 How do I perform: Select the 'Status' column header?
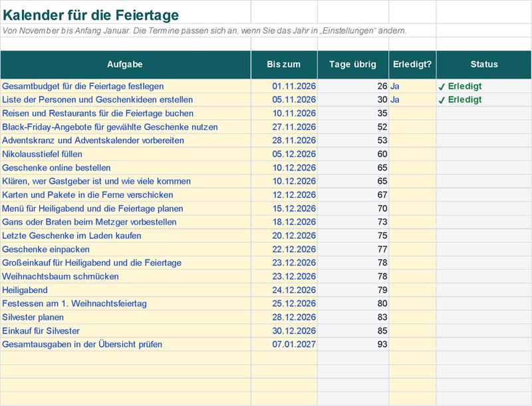click(484, 64)
